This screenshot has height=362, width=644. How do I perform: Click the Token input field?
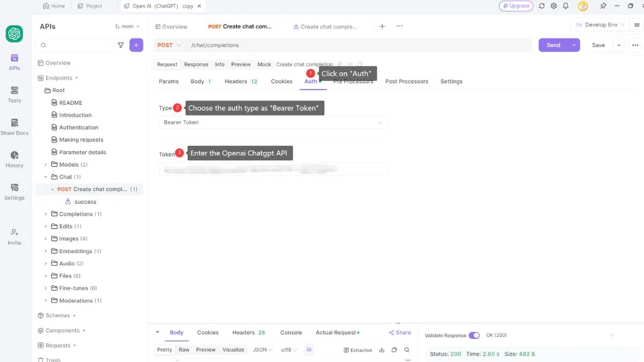click(x=273, y=169)
